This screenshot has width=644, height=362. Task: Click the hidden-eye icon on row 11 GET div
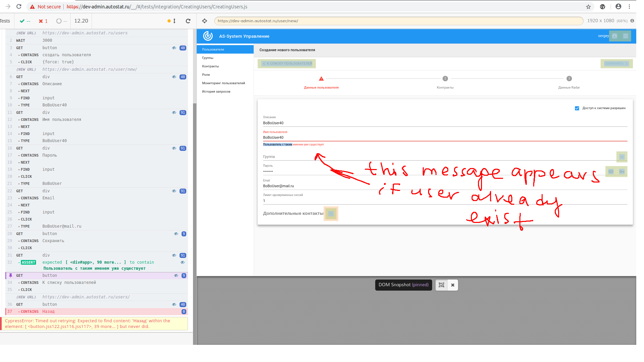pos(174,112)
